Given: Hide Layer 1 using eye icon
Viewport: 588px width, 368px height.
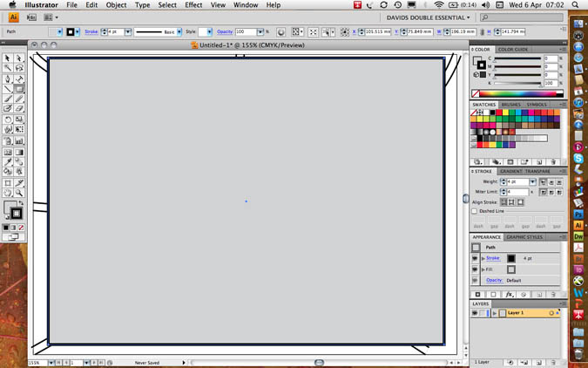Looking at the screenshot, I should [475, 312].
